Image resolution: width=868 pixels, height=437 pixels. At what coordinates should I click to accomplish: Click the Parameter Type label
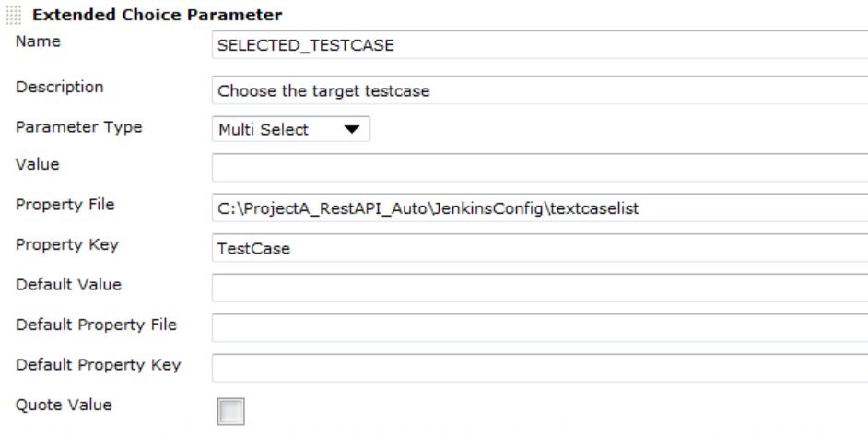(x=78, y=127)
